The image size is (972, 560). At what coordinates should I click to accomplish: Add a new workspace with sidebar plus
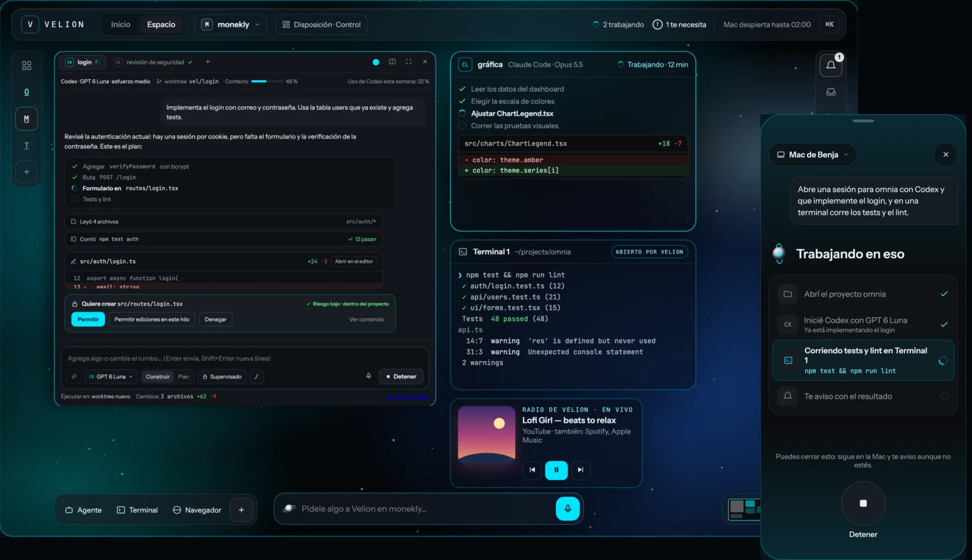point(26,171)
